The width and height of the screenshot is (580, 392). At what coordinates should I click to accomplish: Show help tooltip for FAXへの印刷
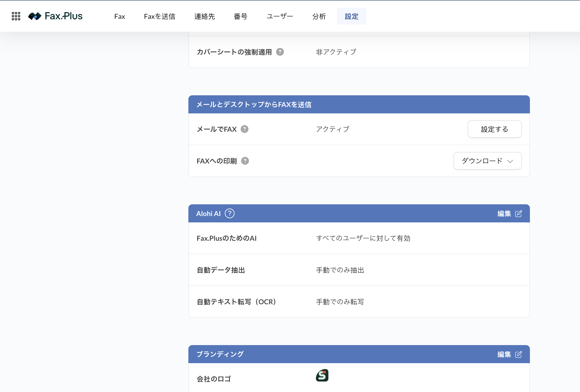tap(245, 161)
